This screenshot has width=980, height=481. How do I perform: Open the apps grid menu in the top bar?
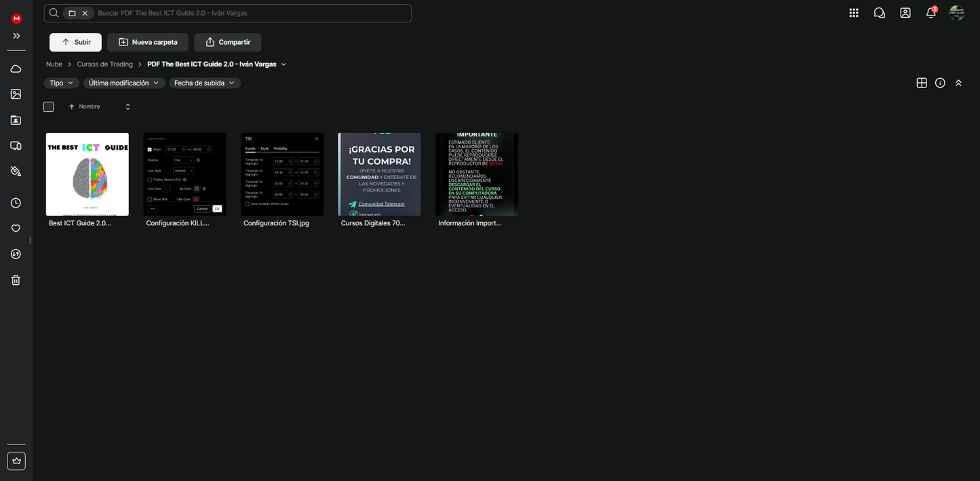(x=854, y=13)
